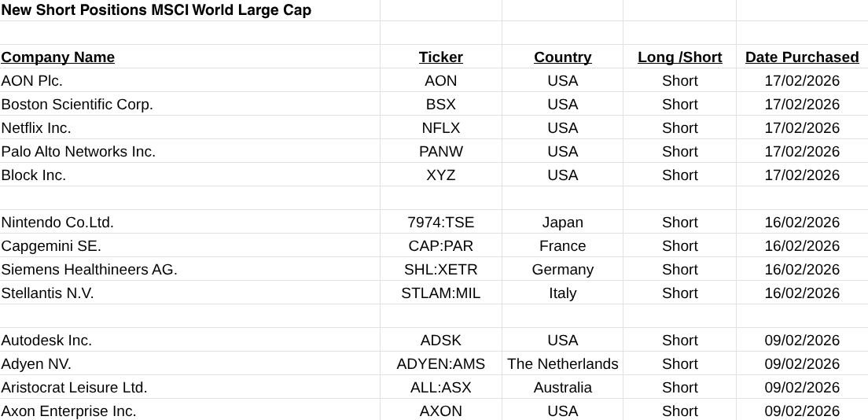Viewport: 868px width, 420px height.
Task: Select the 'Ticker' header cell
Action: click(x=440, y=57)
